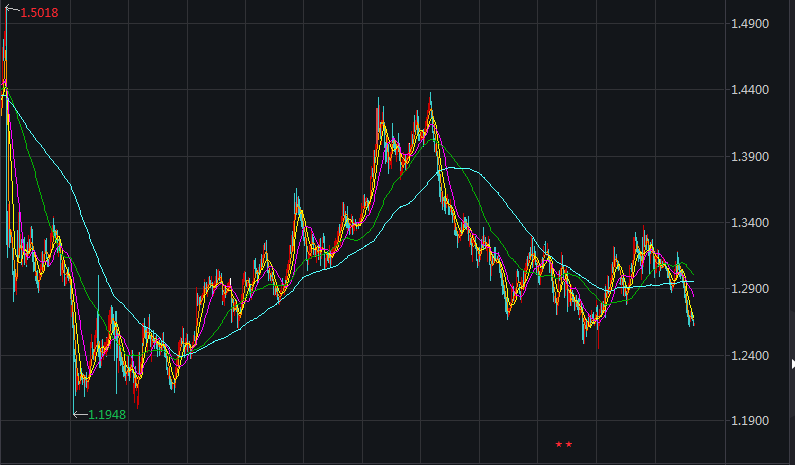Click the last candlestick at chart's right end
Image resolution: width=795 pixels, height=465 pixels.
click(x=691, y=318)
